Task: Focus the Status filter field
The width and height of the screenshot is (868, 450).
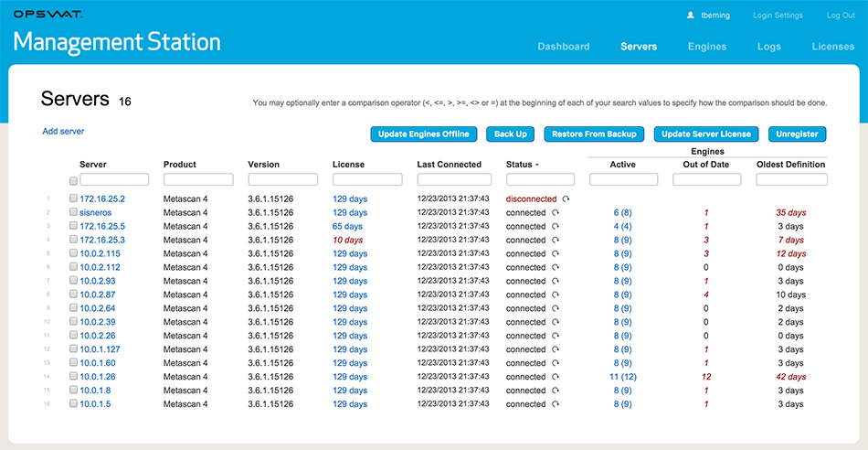Action: click(x=540, y=179)
